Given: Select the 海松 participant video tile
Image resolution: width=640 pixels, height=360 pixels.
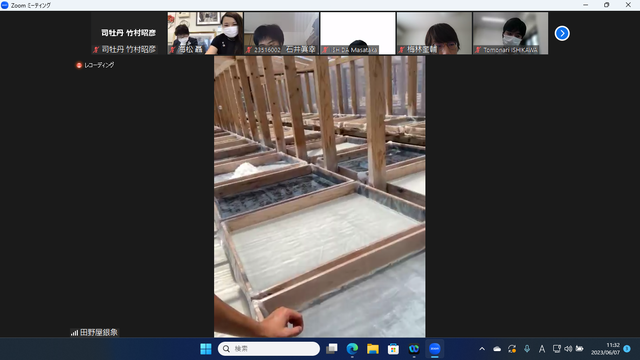Looking at the screenshot, I should 205,33.
